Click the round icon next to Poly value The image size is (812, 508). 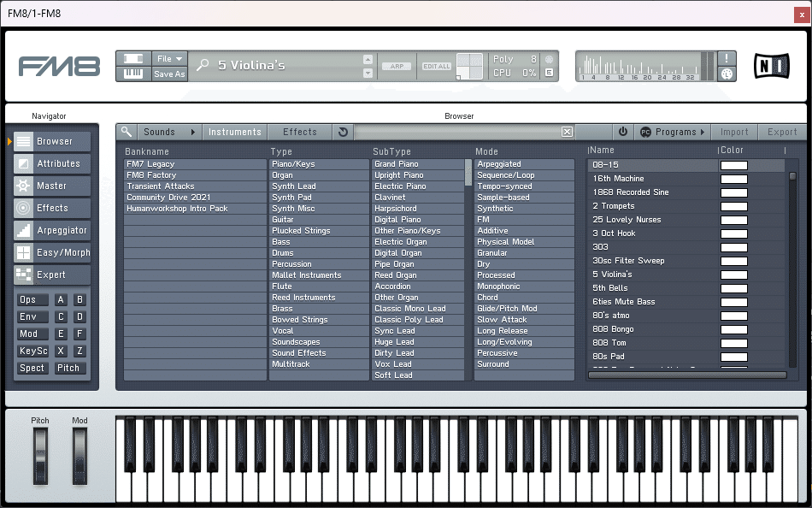click(x=550, y=59)
